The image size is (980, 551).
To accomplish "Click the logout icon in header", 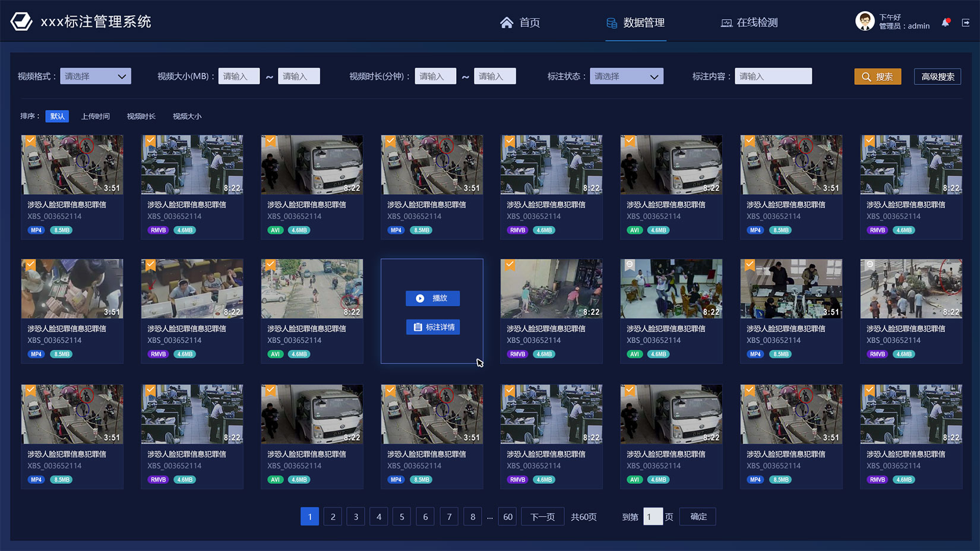I will [x=966, y=23].
